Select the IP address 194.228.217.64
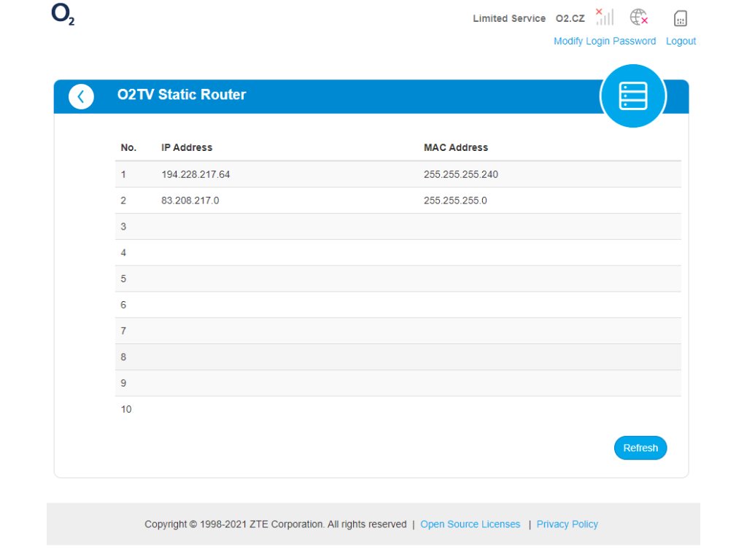The width and height of the screenshot is (747, 560). [x=196, y=174]
